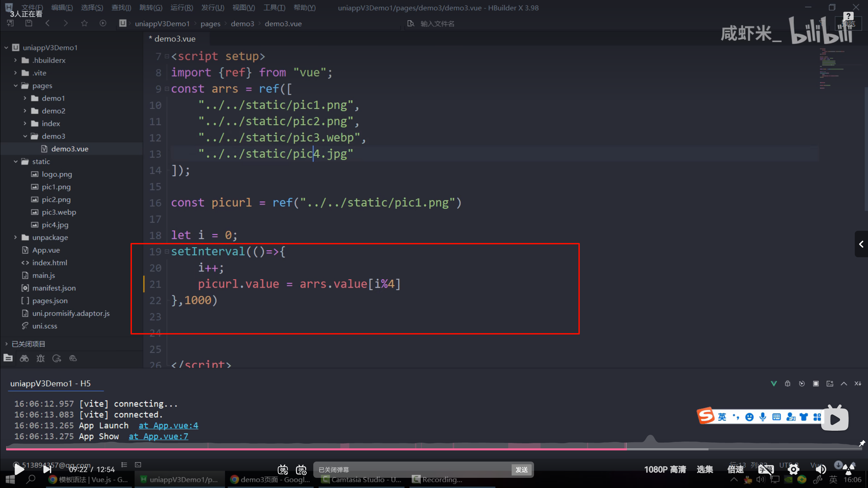
Task: Expand the unpackage folder
Action: tap(15, 237)
